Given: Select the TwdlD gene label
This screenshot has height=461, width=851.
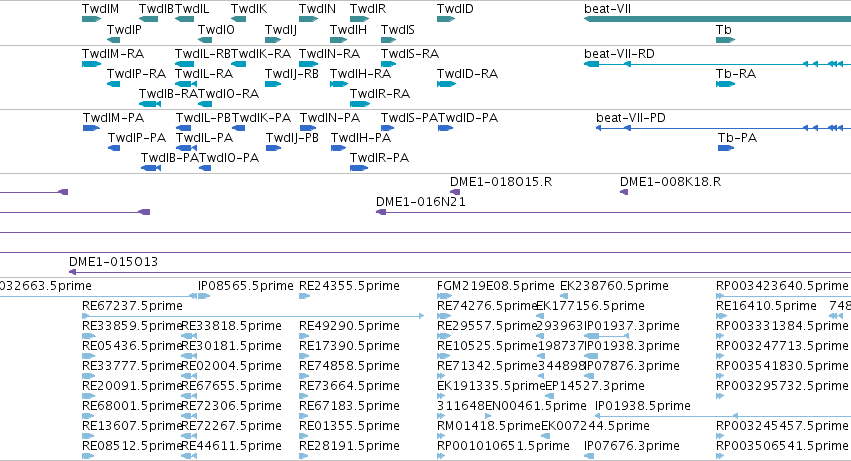Looking at the screenshot, I should (x=455, y=9).
